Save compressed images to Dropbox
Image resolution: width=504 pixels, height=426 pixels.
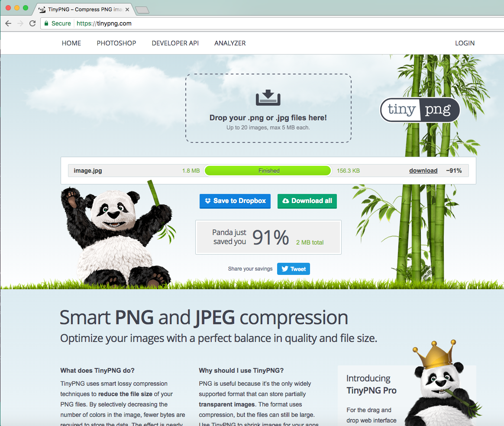pos(235,201)
